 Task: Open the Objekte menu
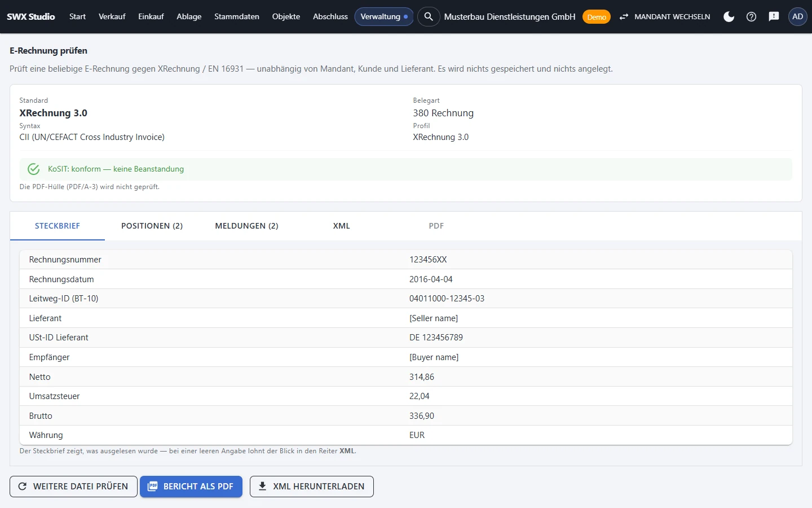[286, 16]
